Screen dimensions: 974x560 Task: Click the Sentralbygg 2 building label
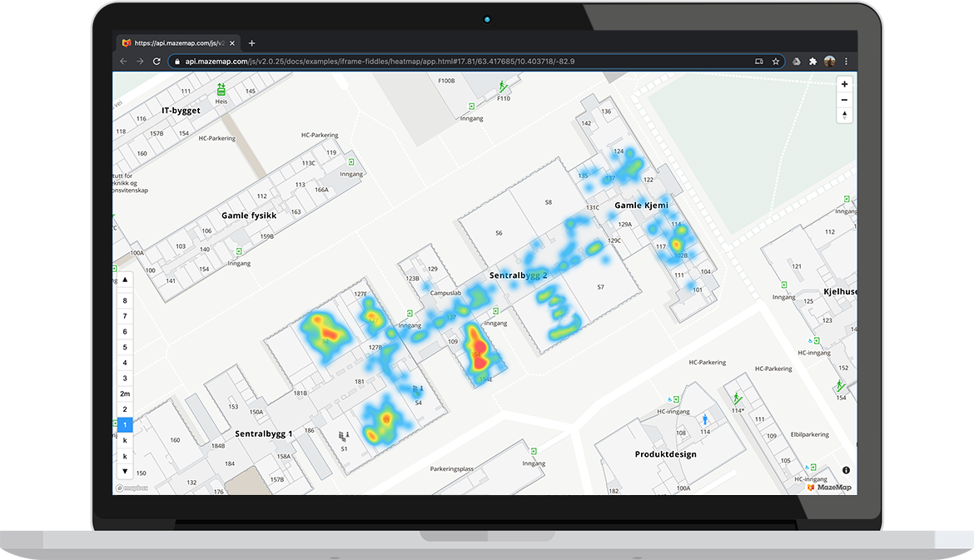coord(518,275)
